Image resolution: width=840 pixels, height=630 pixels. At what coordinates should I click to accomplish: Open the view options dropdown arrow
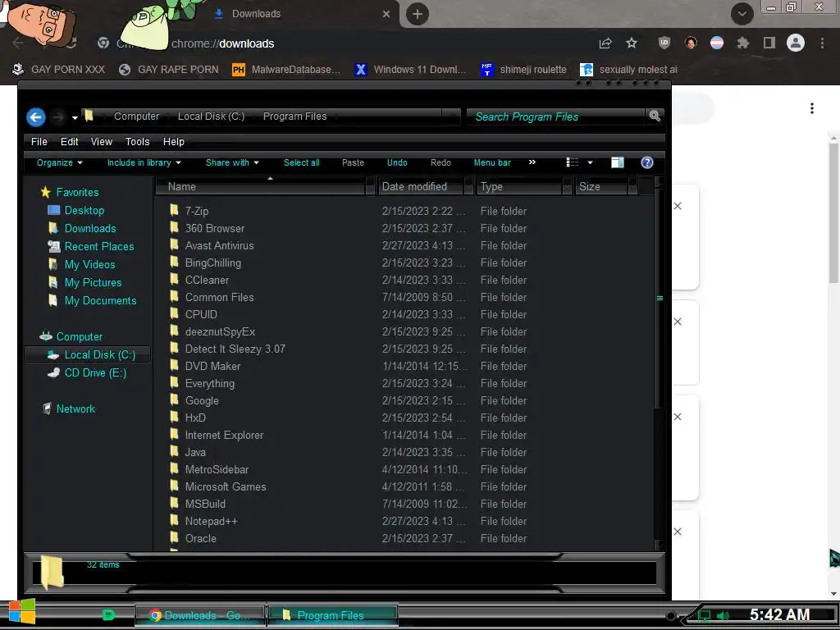click(x=591, y=163)
